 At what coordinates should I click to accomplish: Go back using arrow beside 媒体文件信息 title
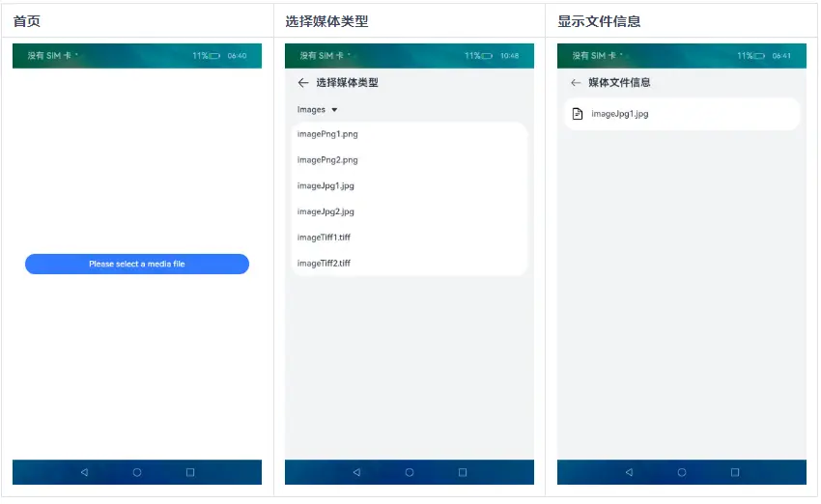click(576, 82)
